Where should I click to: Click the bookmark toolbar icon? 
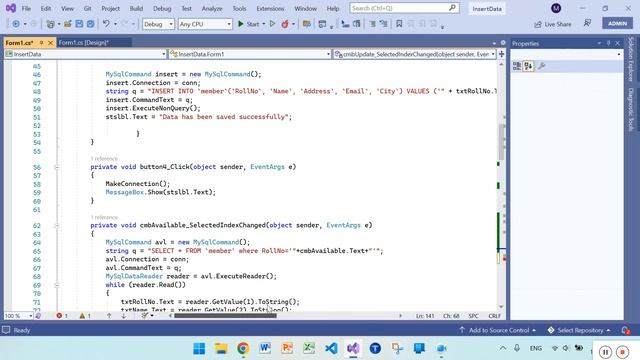399,24
